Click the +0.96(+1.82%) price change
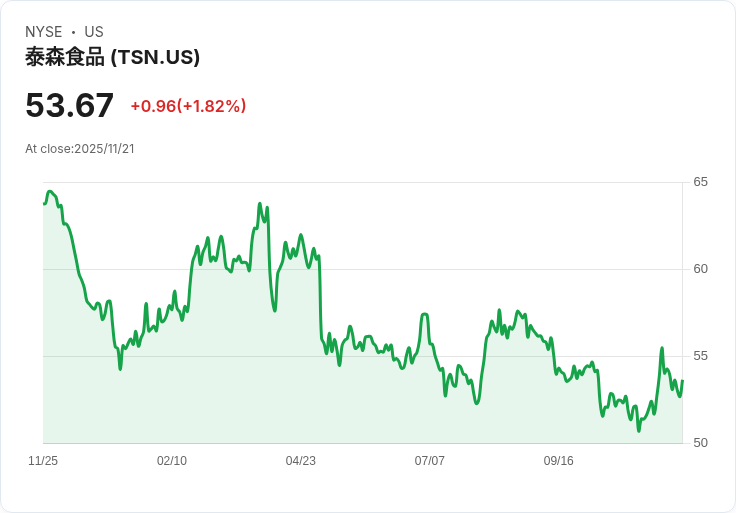Screen dimensions: 736x513 click(188, 106)
